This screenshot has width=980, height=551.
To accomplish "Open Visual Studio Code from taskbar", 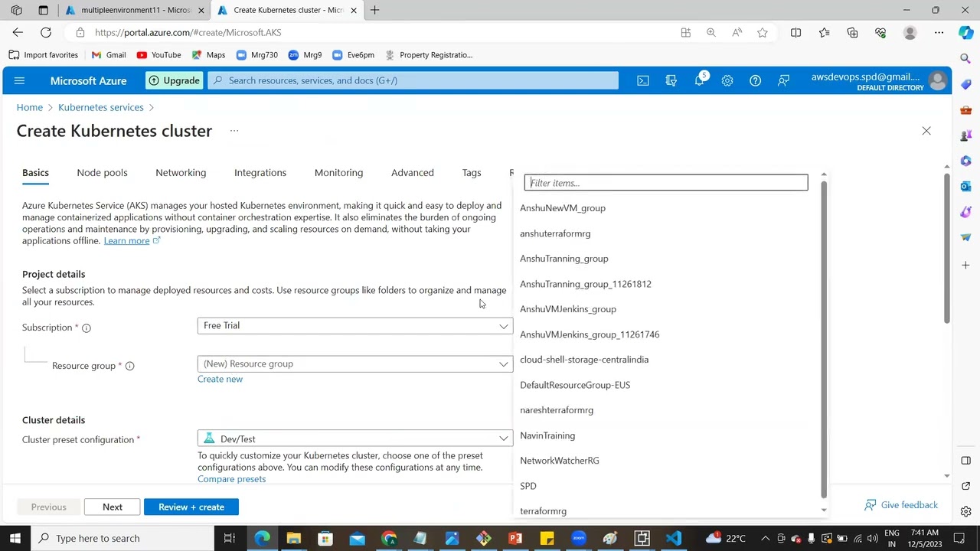I will tap(674, 538).
